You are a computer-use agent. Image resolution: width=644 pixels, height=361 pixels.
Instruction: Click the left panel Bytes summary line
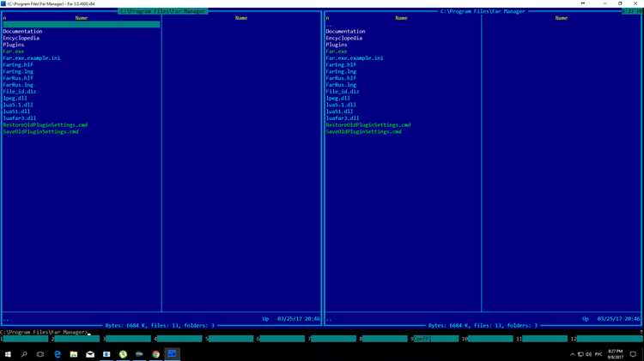coord(160,325)
